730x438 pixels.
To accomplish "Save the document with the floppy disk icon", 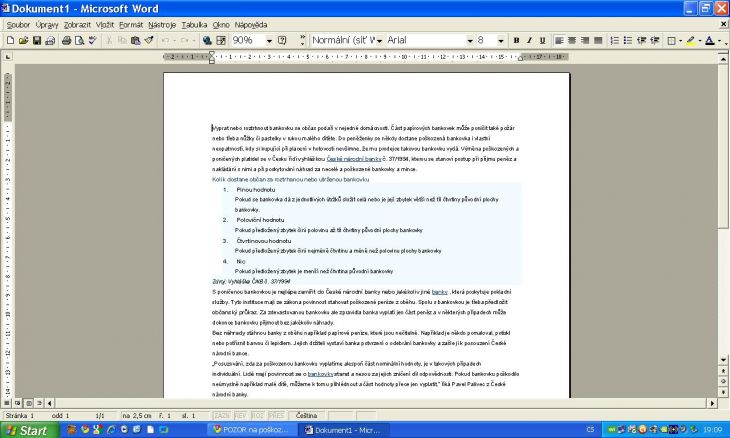I will [37, 40].
